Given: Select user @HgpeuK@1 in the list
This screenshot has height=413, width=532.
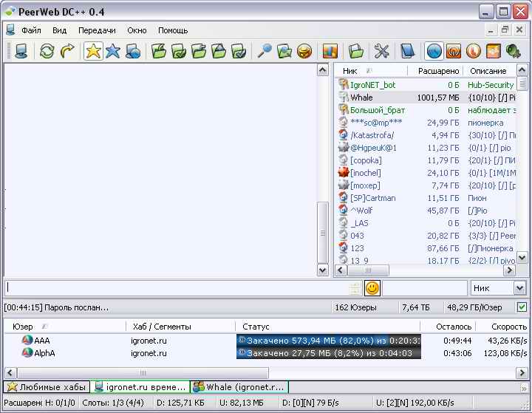Looking at the screenshot, I should point(427,148).
